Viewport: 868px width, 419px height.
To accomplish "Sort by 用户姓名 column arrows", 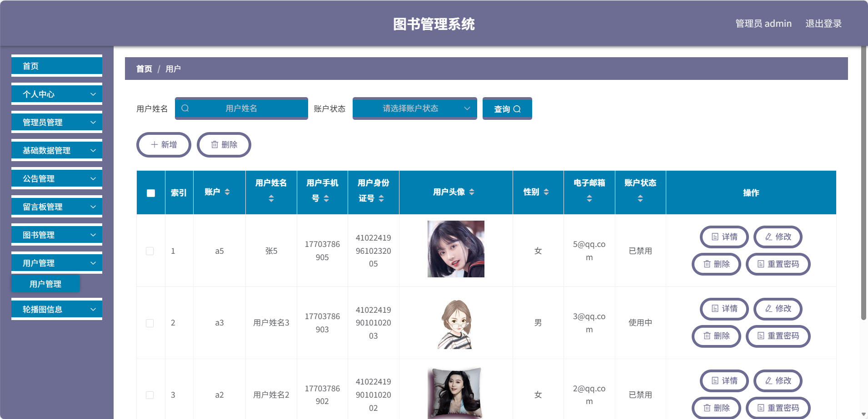I will coord(271,198).
